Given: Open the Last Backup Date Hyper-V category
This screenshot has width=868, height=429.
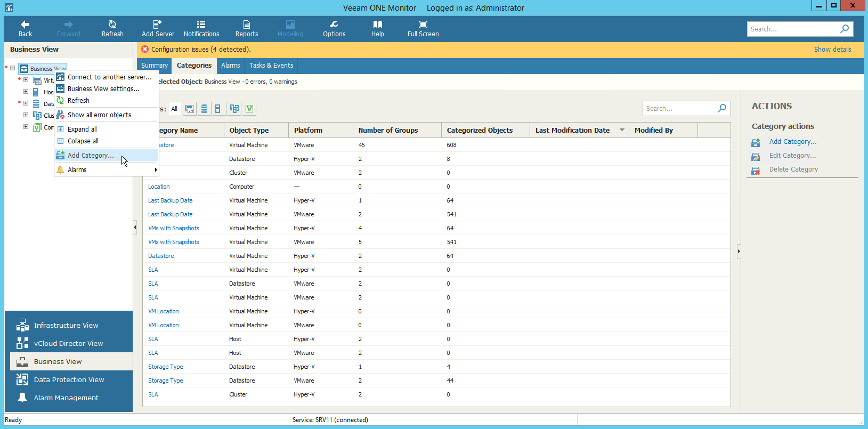Looking at the screenshot, I should [171, 200].
